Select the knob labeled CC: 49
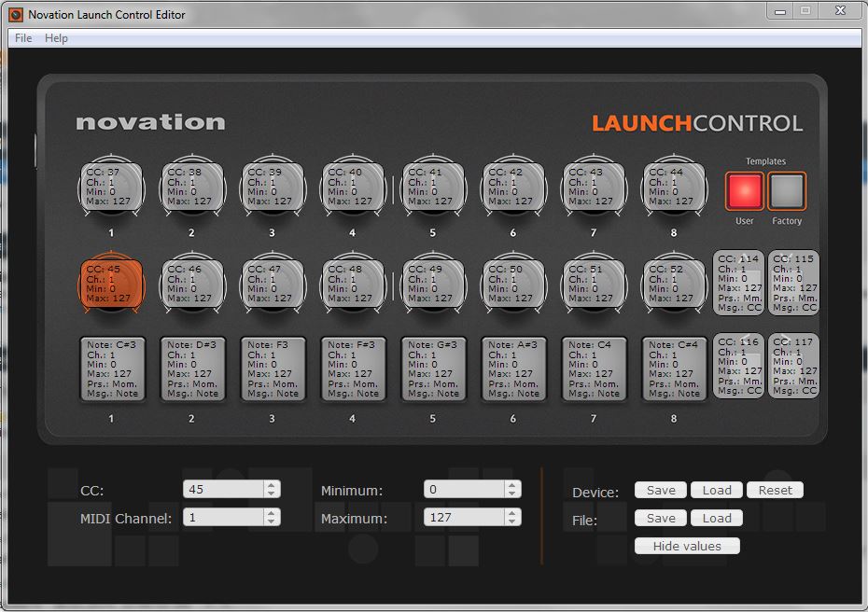 [x=433, y=284]
